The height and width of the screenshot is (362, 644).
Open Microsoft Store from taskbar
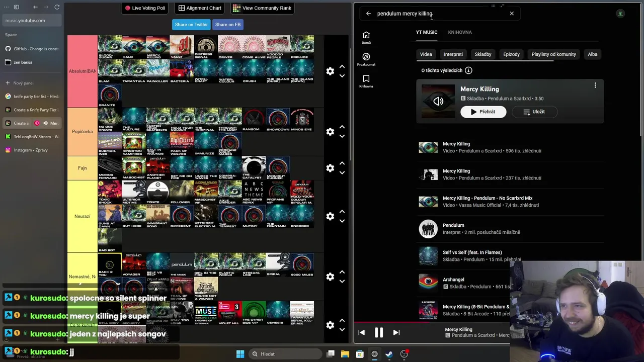click(x=360, y=354)
